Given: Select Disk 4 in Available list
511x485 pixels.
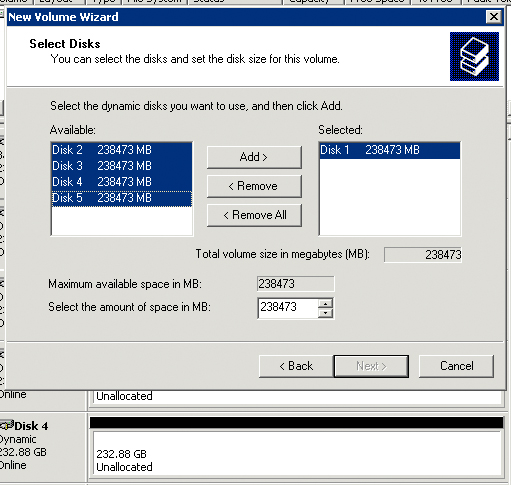Looking at the screenshot, I should [122, 182].
